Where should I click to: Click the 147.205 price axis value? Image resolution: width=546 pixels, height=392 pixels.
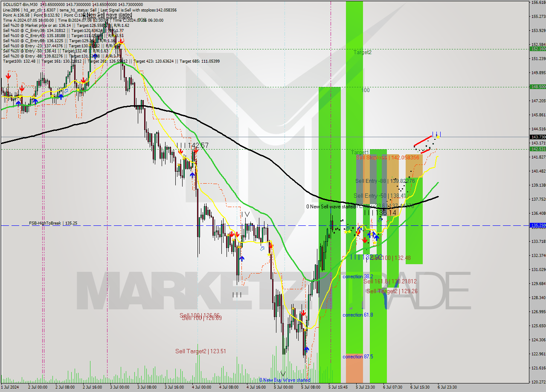pos(538,101)
